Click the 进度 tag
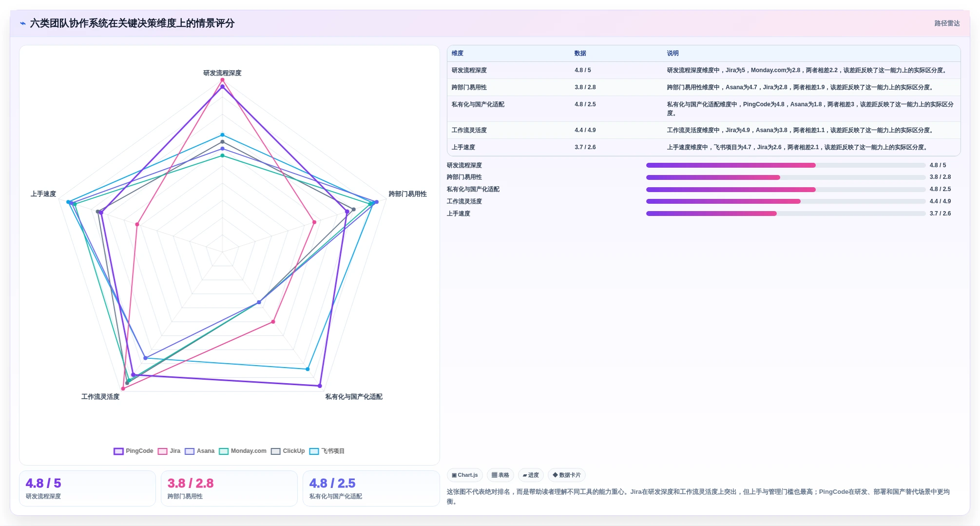The image size is (980, 526). (x=531, y=475)
